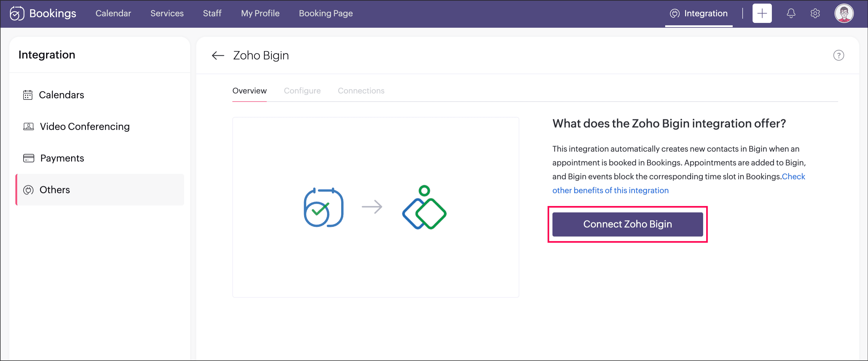The width and height of the screenshot is (868, 361).
Task: Switch to the Connections tab
Action: click(361, 91)
